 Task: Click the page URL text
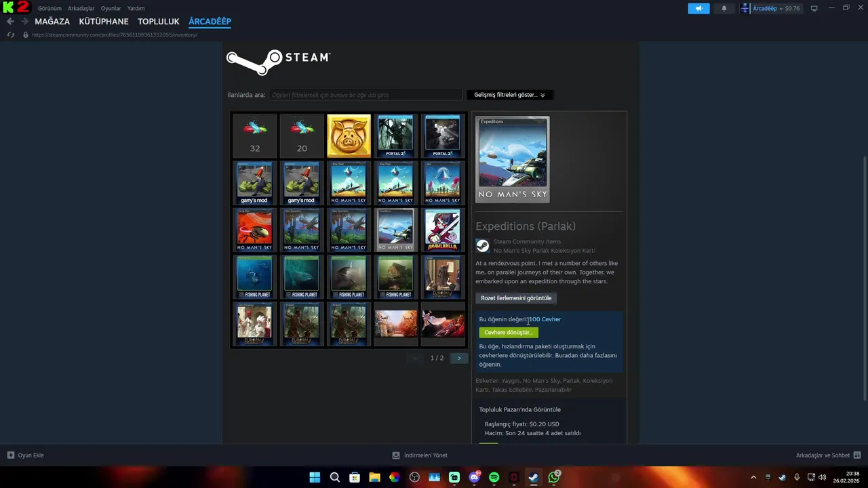click(114, 35)
